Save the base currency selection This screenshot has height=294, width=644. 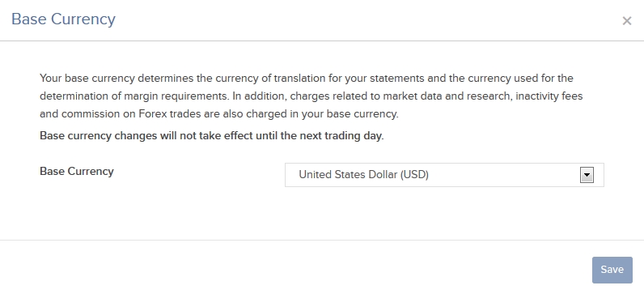coord(612,270)
